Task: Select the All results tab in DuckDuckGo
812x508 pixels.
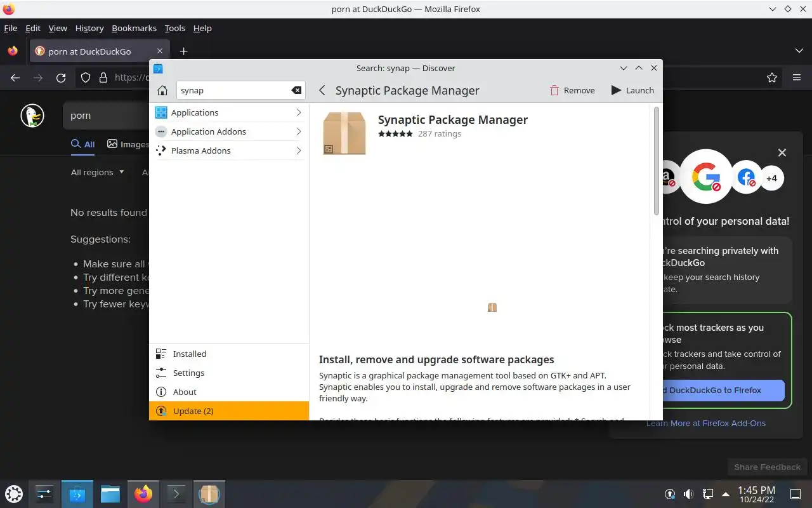Action: (x=83, y=144)
